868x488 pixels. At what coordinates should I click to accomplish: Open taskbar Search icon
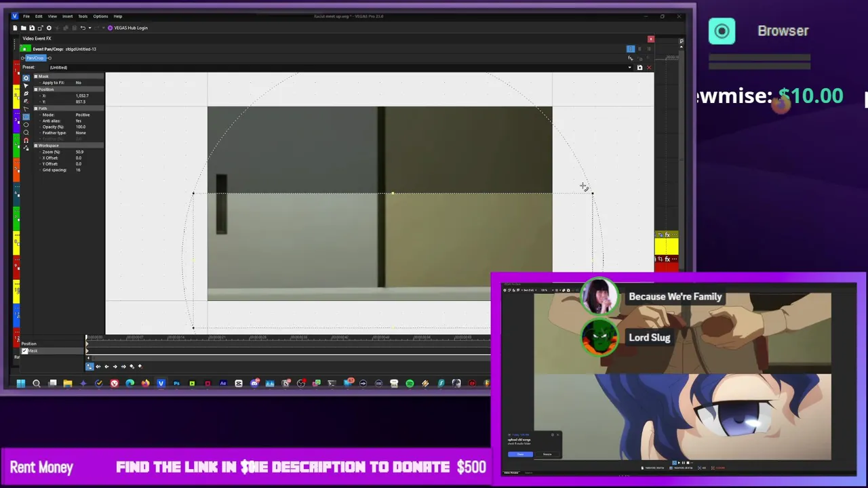pos(37,384)
